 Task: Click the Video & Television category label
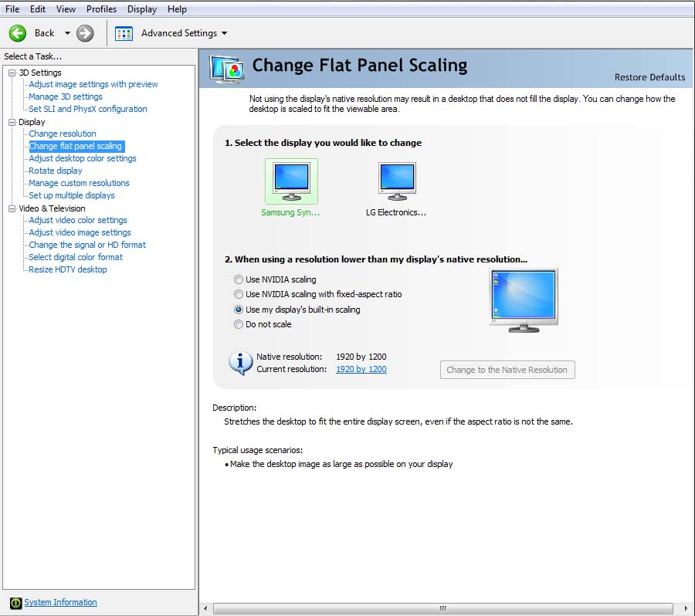(x=52, y=208)
